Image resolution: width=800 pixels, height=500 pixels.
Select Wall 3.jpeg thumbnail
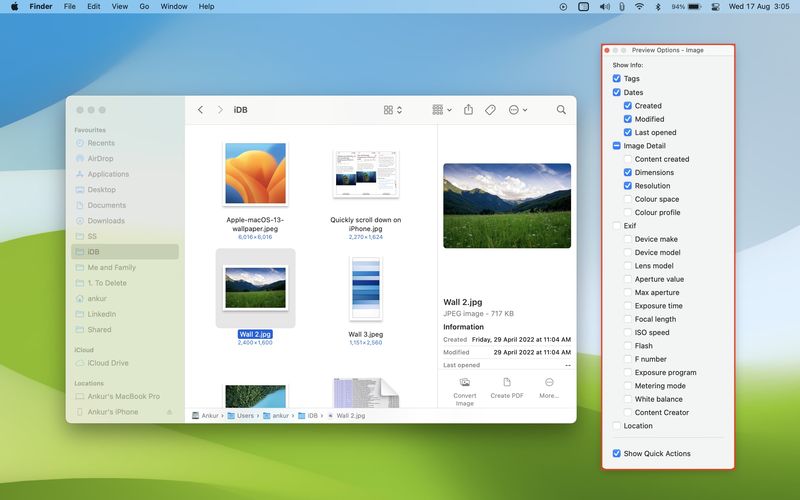point(365,289)
